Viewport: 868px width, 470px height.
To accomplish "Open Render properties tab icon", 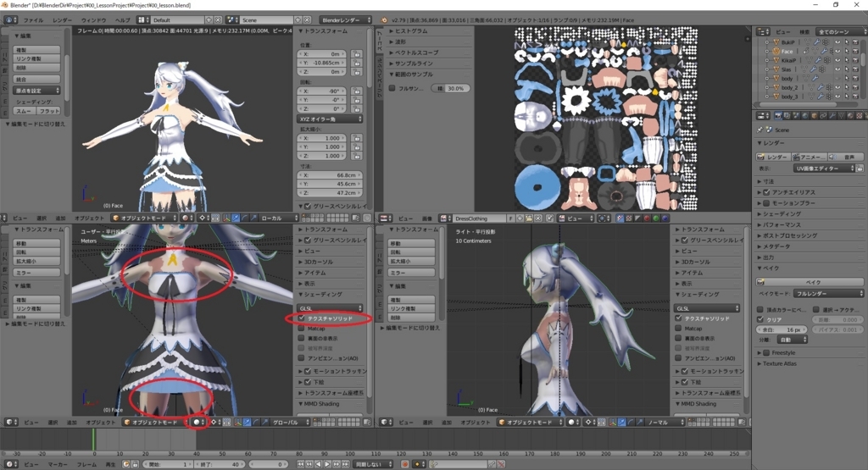I will (778, 115).
